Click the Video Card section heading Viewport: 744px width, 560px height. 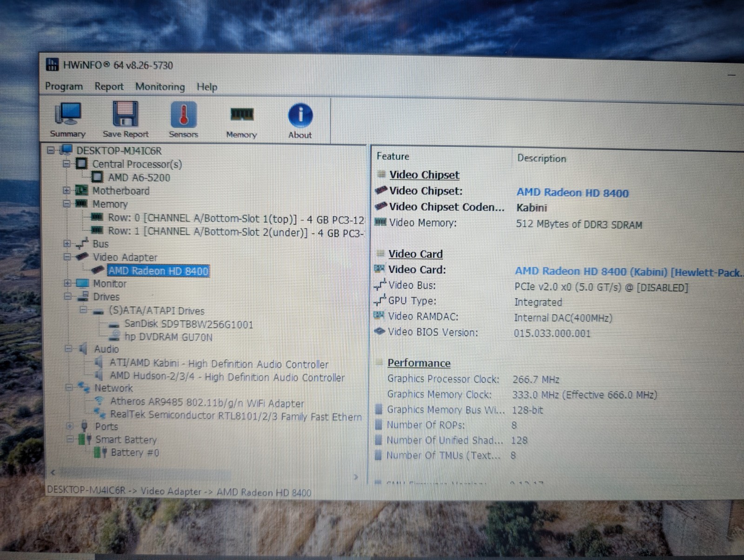[x=415, y=254]
